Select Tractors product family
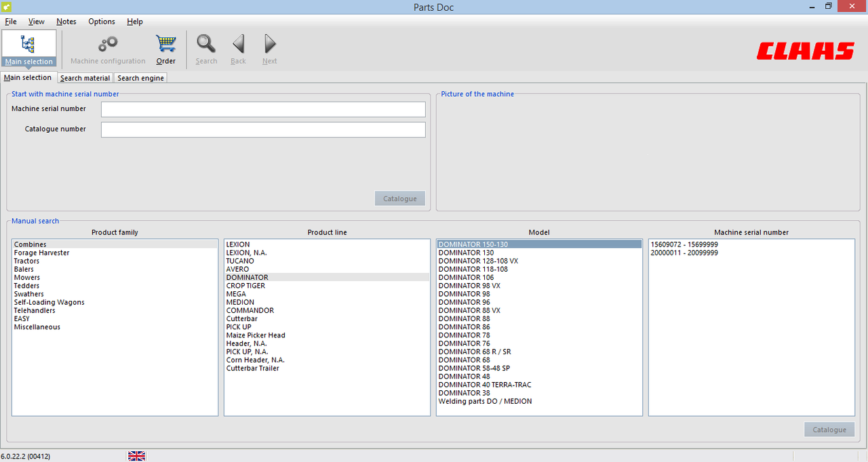Screen dimensions: 868x462 coord(115,261)
